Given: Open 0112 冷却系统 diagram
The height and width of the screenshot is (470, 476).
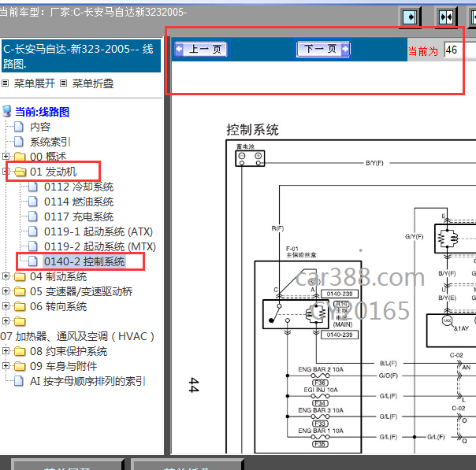Looking at the screenshot, I should click(79, 187).
